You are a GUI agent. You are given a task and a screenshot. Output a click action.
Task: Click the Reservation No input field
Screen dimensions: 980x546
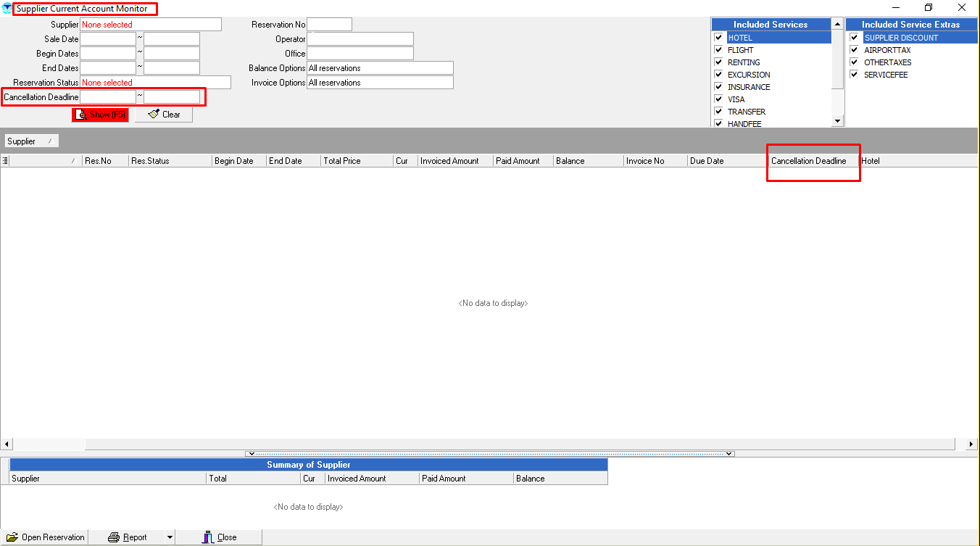[329, 25]
